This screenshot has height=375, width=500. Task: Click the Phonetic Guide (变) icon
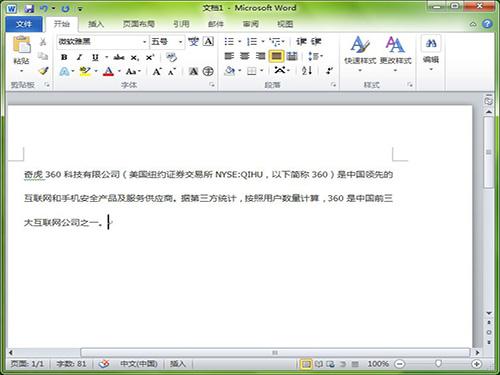coord(193,41)
